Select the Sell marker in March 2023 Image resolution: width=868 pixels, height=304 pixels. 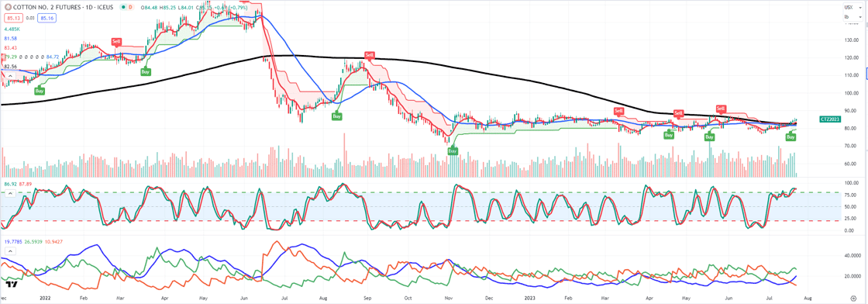click(618, 112)
